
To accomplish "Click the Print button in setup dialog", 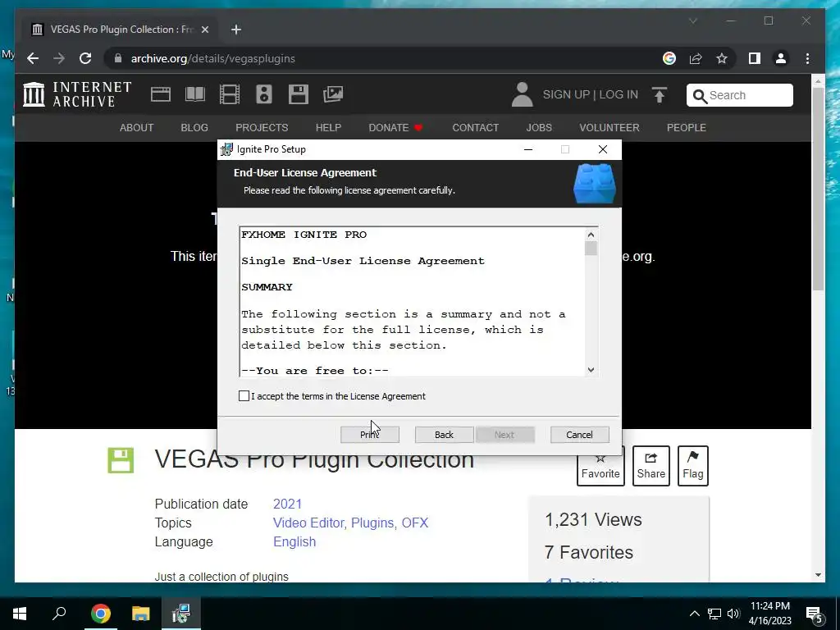I will 370,435.
